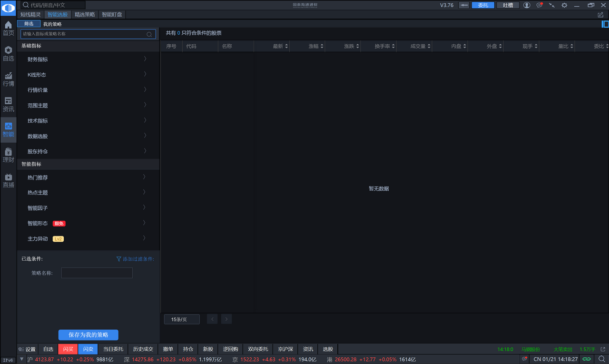Click the magnifier icon in the bottom-right corner
The image size is (609, 364).
(602, 359)
